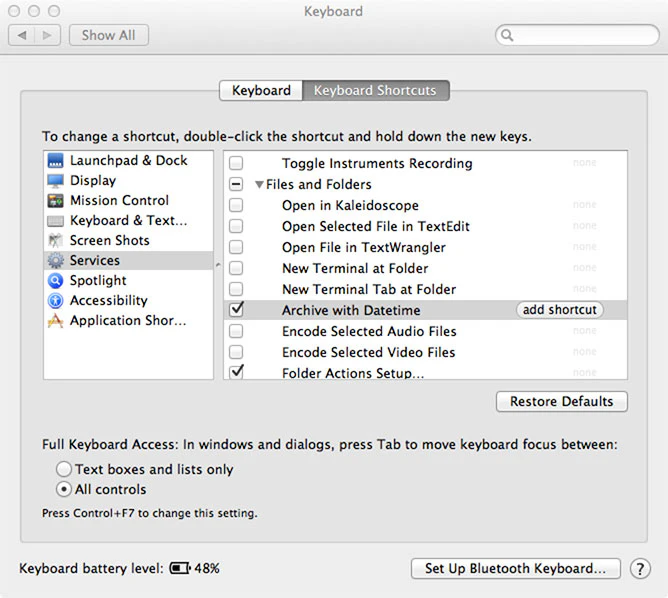The height and width of the screenshot is (598, 668).
Task: Select the Open in Kaleidoscope row text
Action: [350, 205]
